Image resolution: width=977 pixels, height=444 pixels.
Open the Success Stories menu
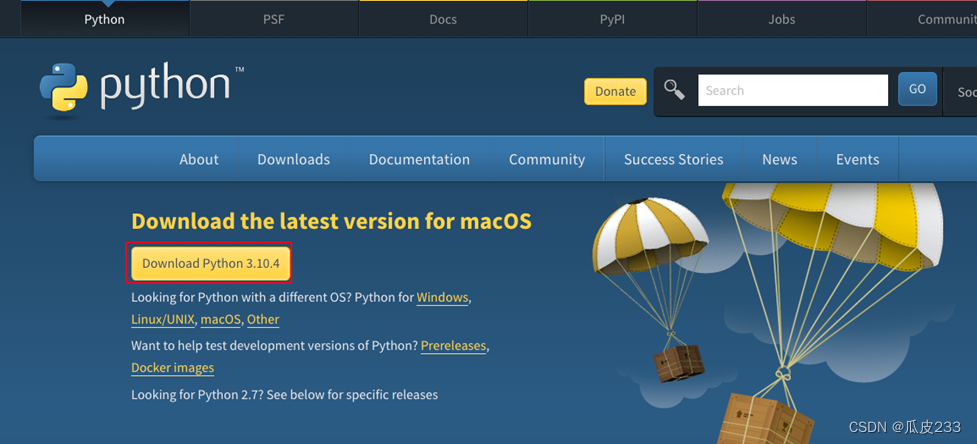tap(674, 159)
